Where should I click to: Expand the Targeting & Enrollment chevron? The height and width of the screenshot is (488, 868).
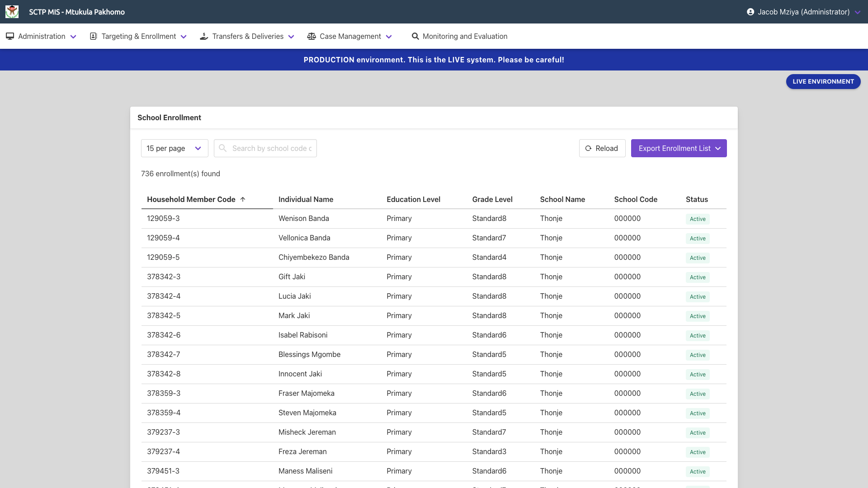(184, 37)
